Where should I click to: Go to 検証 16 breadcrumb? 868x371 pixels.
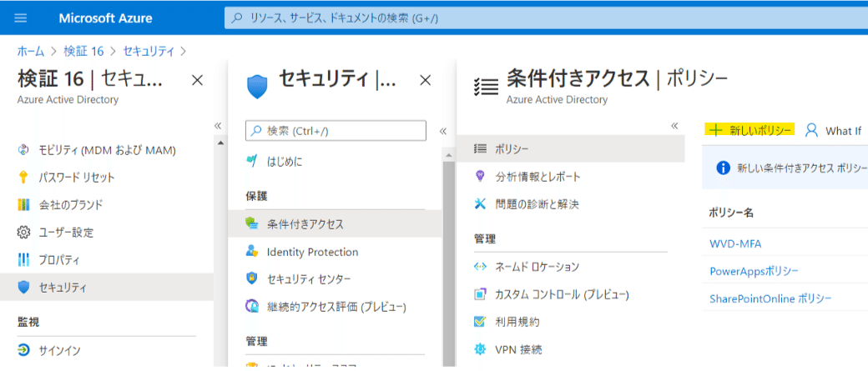(x=83, y=52)
